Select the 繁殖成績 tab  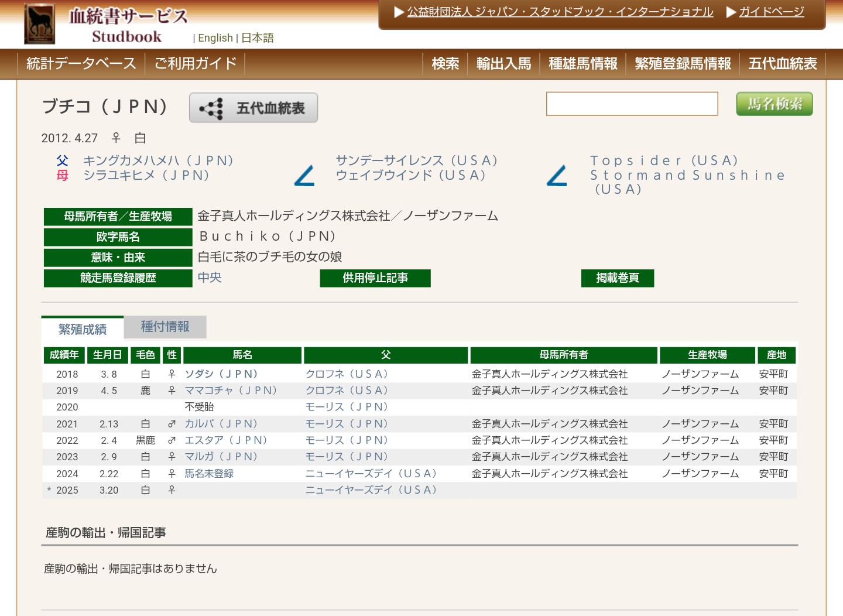83,329
